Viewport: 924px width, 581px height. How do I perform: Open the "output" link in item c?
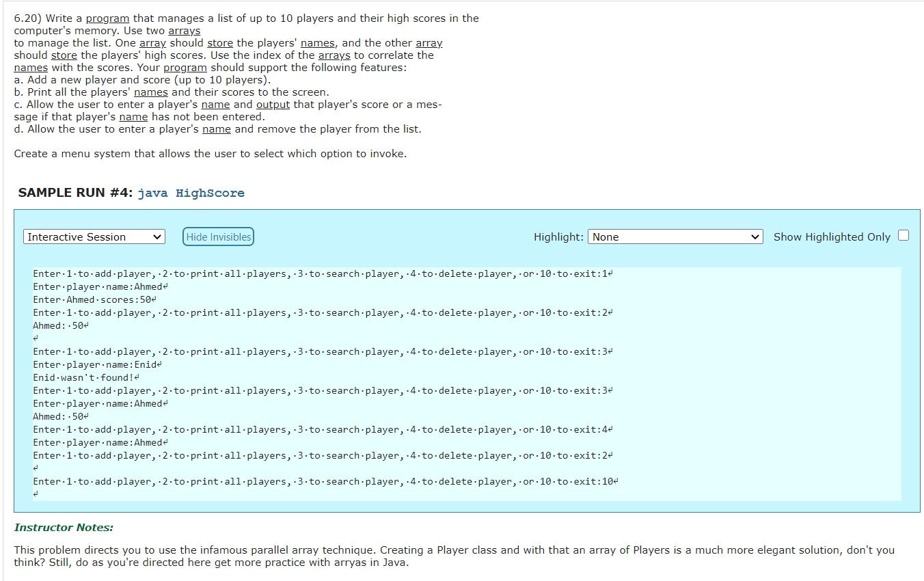[273, 104]
